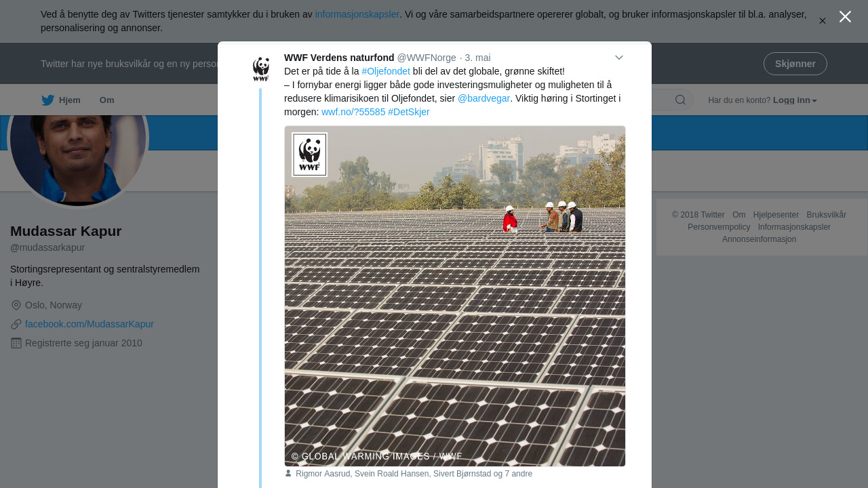
Task: Select the Om menu item
Action: tap(106, 100)
